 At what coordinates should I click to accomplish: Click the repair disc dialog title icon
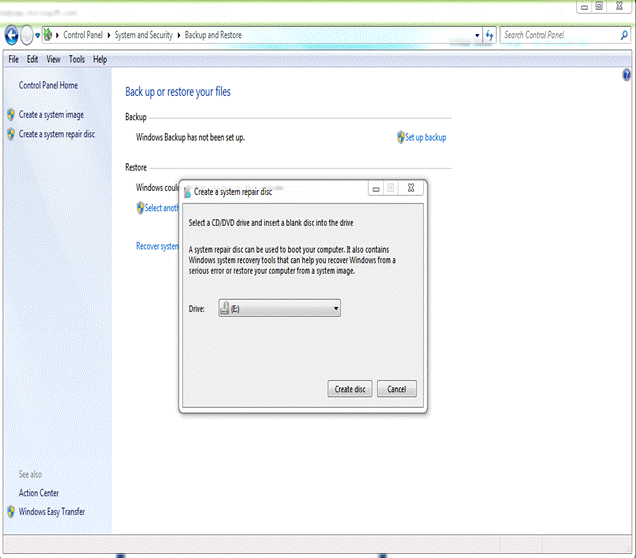tap(187, 192)
